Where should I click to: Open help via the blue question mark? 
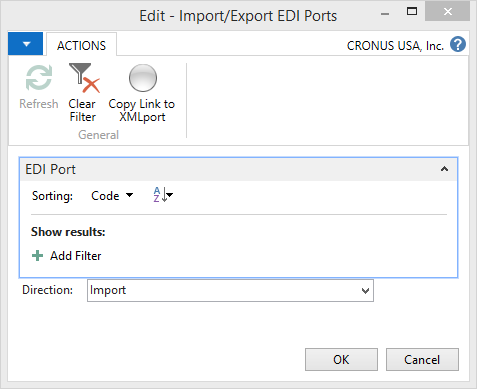coord(458,44)
